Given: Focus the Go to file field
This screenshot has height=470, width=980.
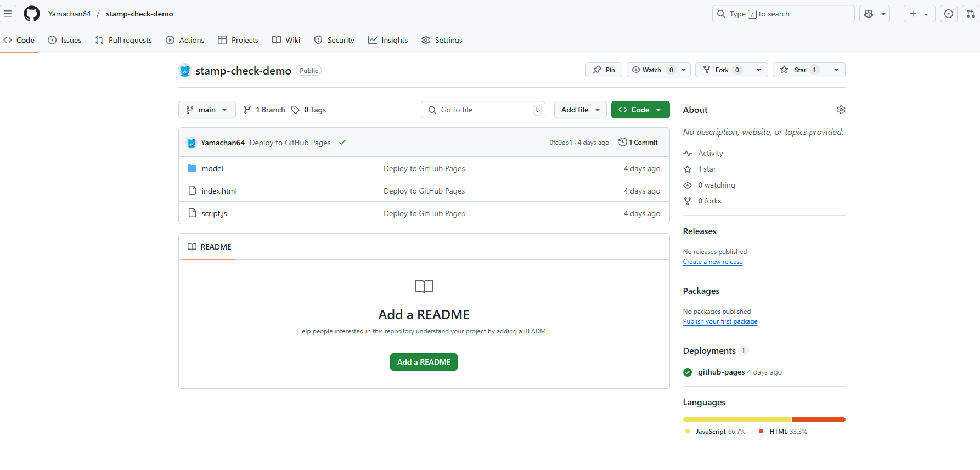Looking at the screenshot, I should click(x=483, y=110).
